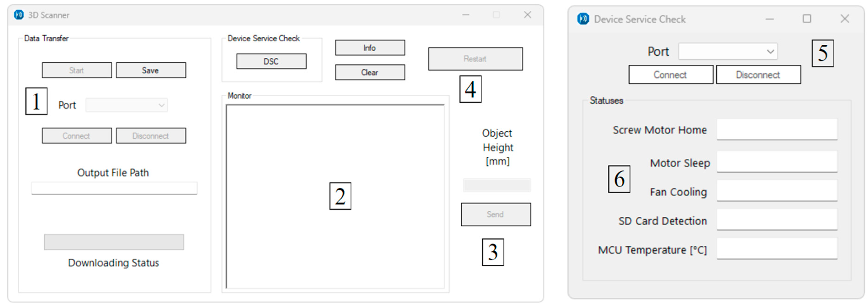868x307 pixels.
Task: Click the 3D Scanner app icon
Action: pos(19,15)
